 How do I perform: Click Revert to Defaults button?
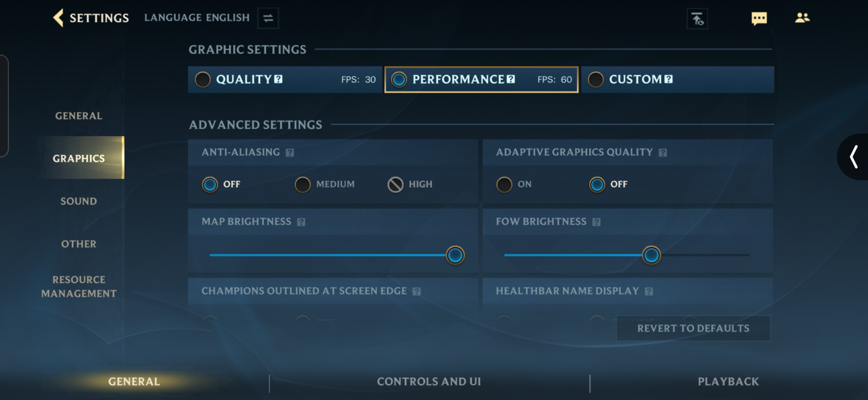click(693, 328)
